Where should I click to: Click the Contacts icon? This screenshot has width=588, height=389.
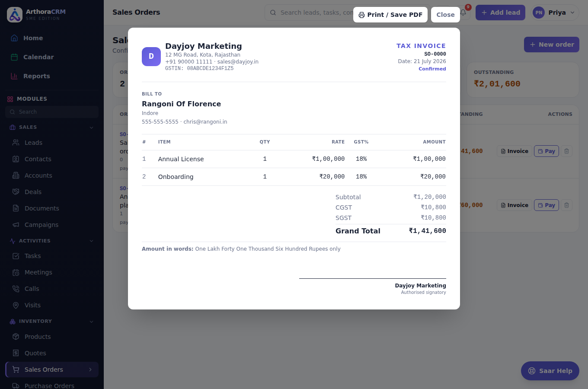pyautogui.click(x=16, y=159)
